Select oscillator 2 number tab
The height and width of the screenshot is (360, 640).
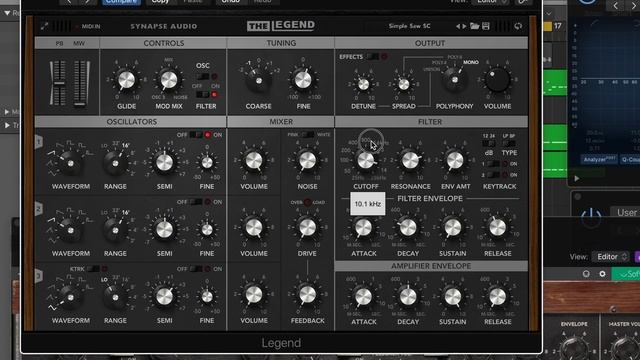[x=38, y=209]
